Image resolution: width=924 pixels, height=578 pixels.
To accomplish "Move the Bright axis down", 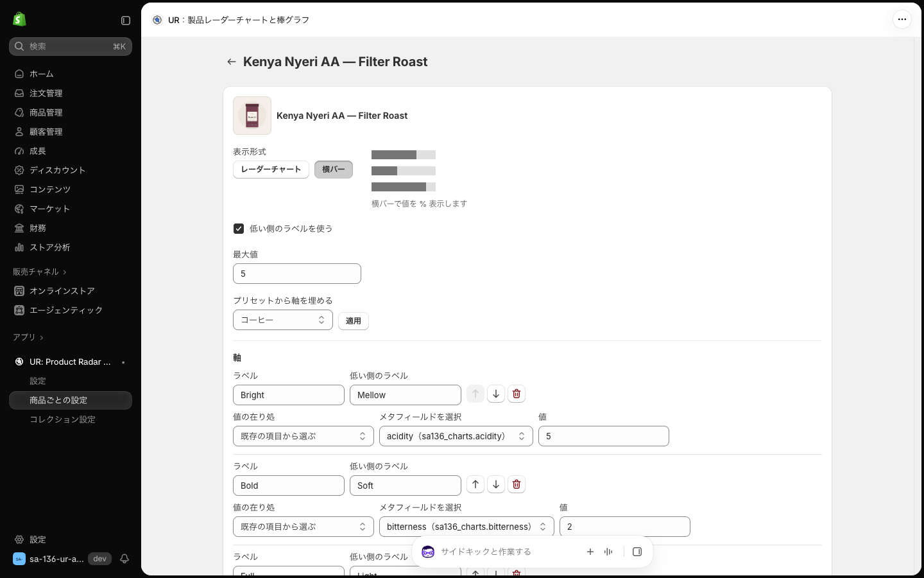I will (496, 394).
